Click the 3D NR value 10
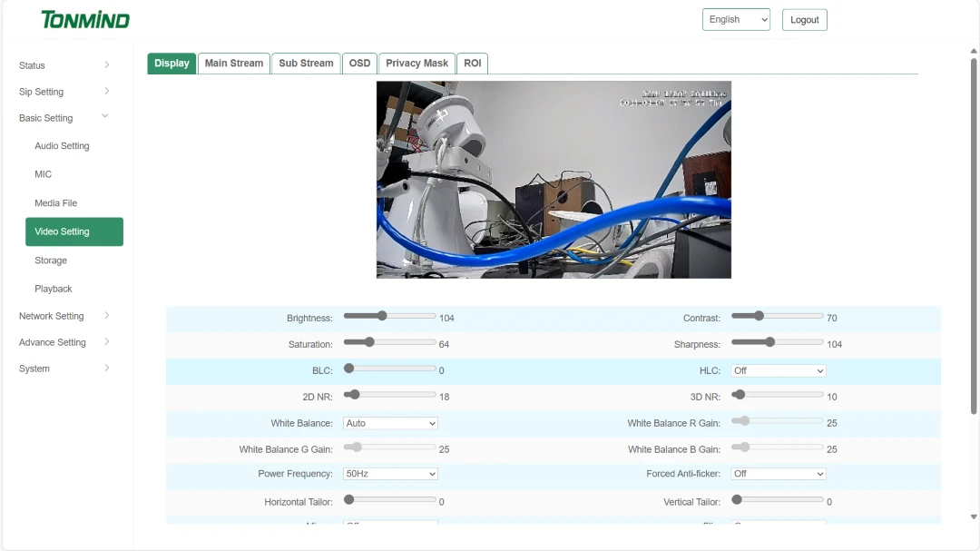The height and width of the screenshot is (551, 980). tap(831, 397)
